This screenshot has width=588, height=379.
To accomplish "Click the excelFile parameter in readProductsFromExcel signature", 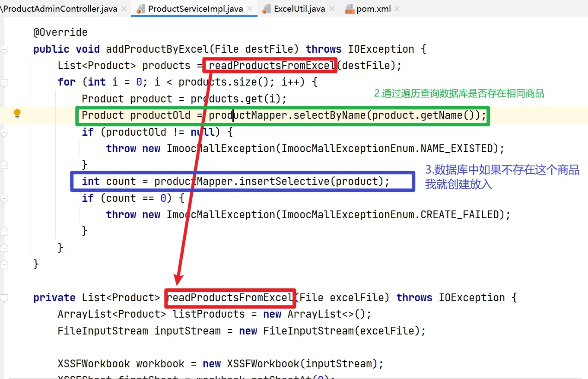I will pos(357,298).
